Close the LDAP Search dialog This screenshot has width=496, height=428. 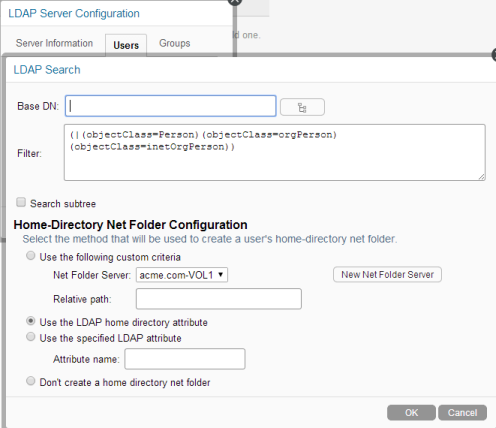coord(494,55)
